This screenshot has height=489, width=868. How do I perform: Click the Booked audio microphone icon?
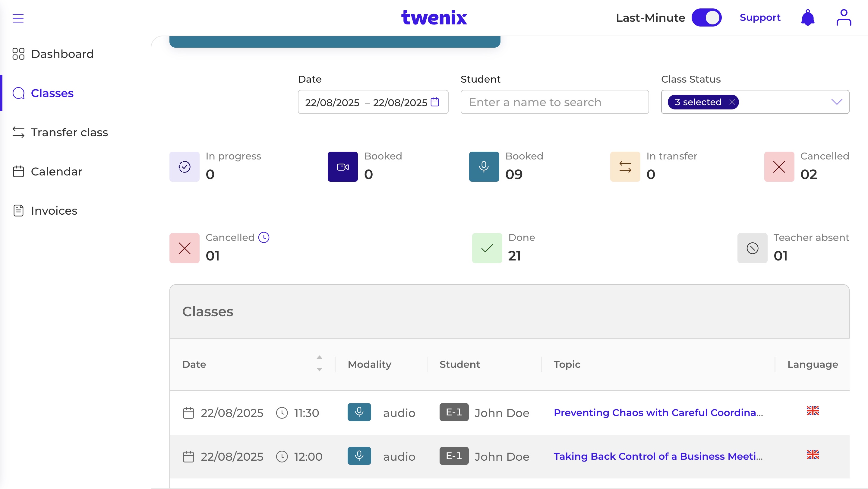click(x=484, y=167)
